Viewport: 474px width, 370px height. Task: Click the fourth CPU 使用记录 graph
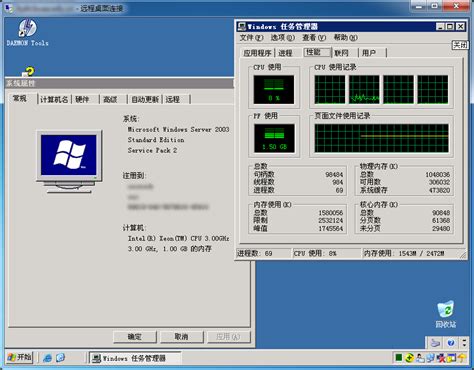pos(433,90)
